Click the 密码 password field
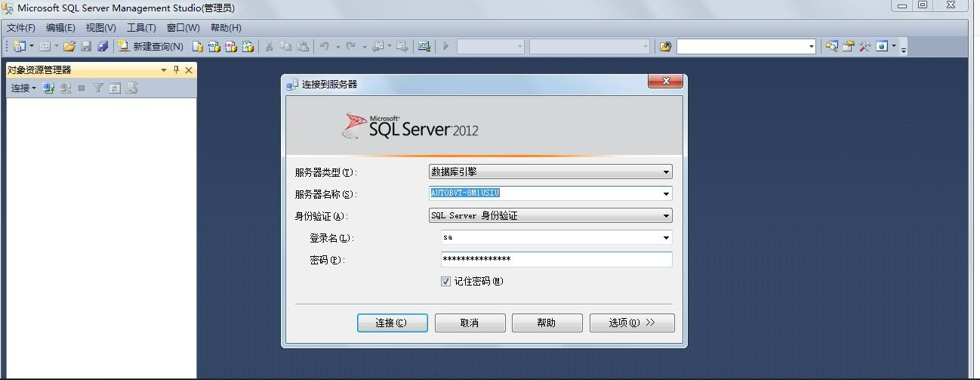980x380 pixels. tap(556, 259)
